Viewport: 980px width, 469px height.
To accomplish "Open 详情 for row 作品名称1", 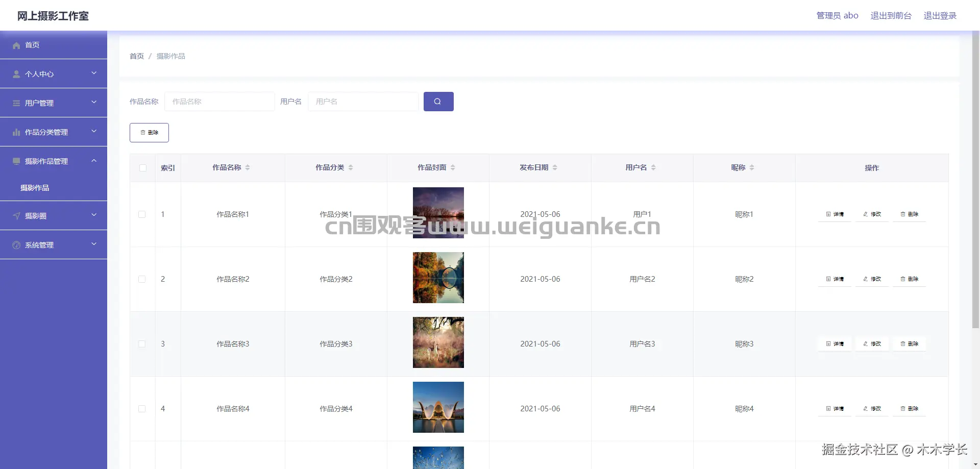I will coord(835,214).
